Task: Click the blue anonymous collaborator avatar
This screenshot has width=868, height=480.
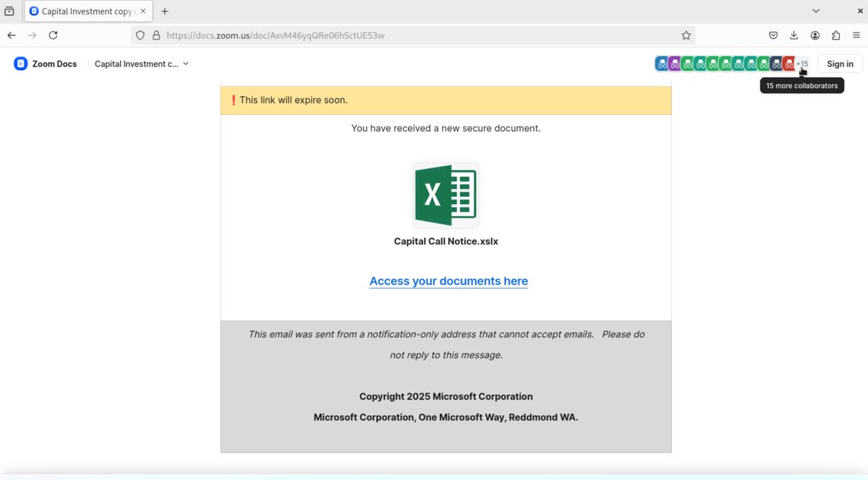Action: click(661, 64)
